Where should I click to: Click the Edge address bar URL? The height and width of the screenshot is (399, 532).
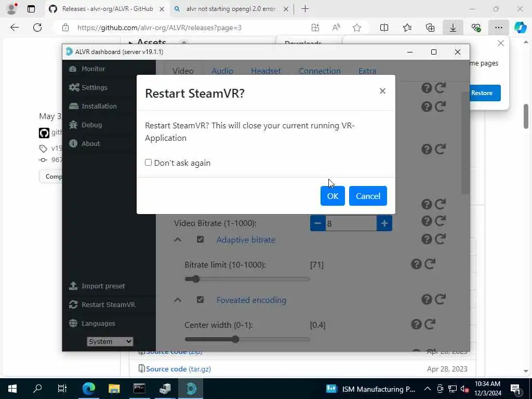[x=159, y=28]
